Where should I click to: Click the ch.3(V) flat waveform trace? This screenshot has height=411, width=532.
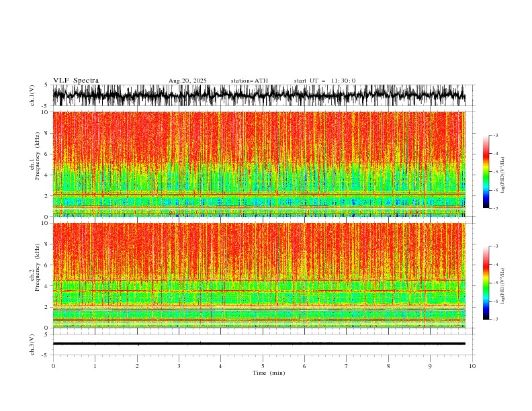pos(259,344)
